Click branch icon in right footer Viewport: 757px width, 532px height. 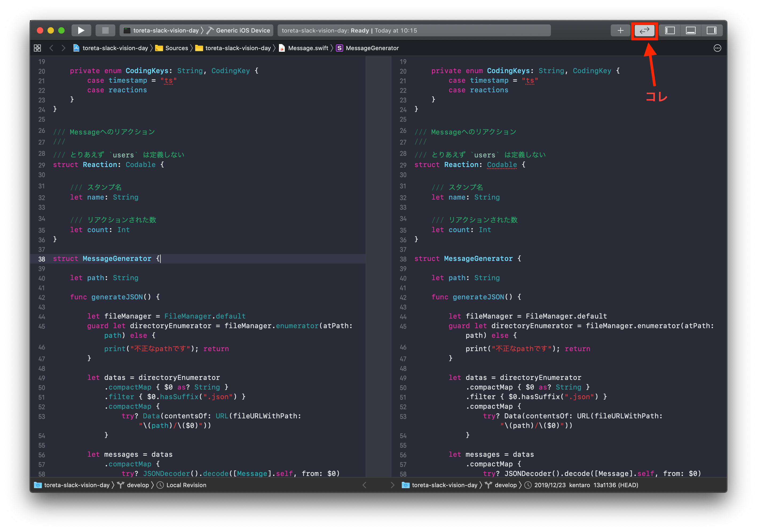488,485
